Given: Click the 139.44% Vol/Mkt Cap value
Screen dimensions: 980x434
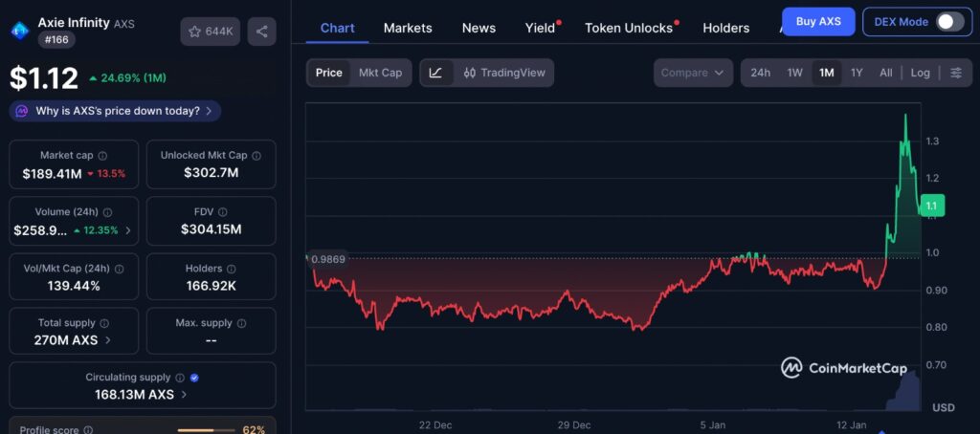Looking at the screenshot, I should [x=74, y=286].
